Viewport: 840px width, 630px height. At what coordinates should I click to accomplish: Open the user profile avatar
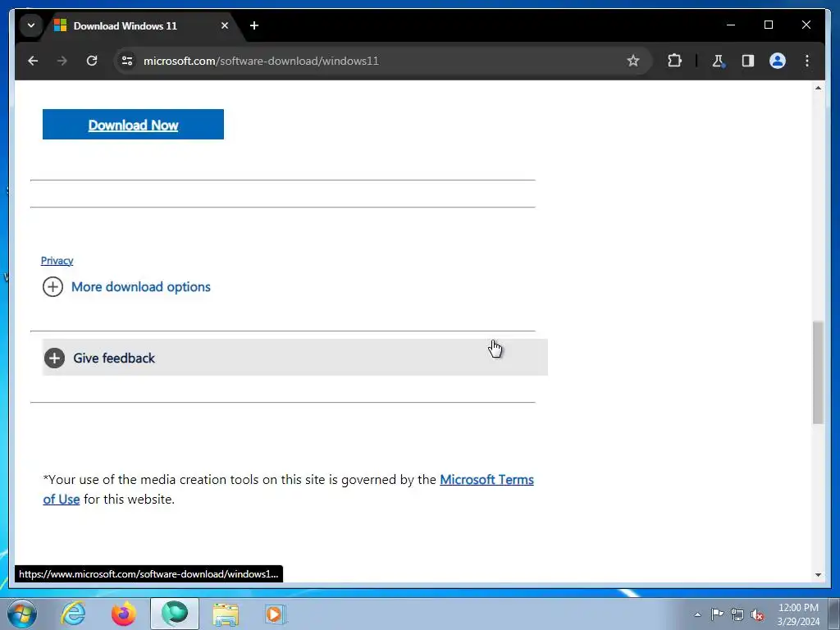(778, 61)
